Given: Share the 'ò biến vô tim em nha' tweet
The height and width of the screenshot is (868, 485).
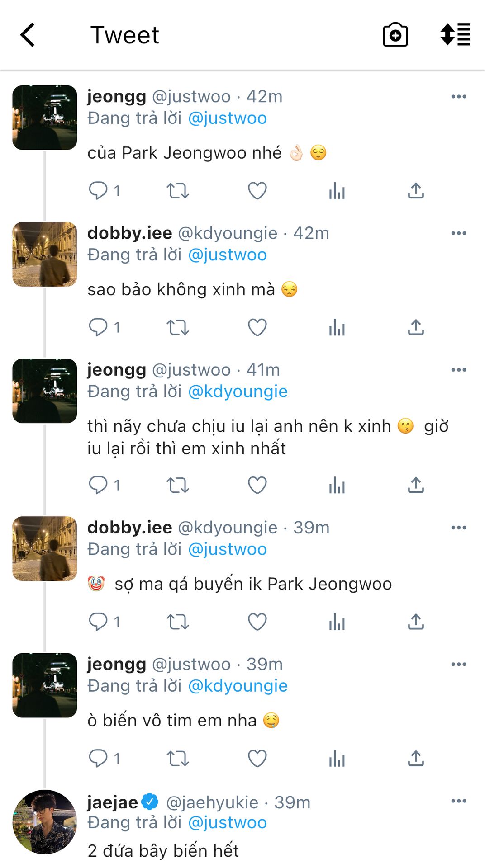Looking at the screenshot, I should click(416, 758).
